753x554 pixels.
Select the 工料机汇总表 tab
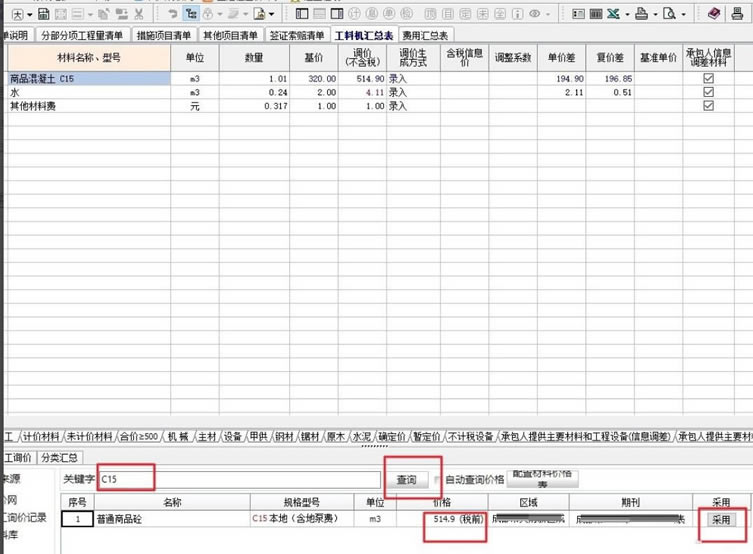click(x=364, y=35)
